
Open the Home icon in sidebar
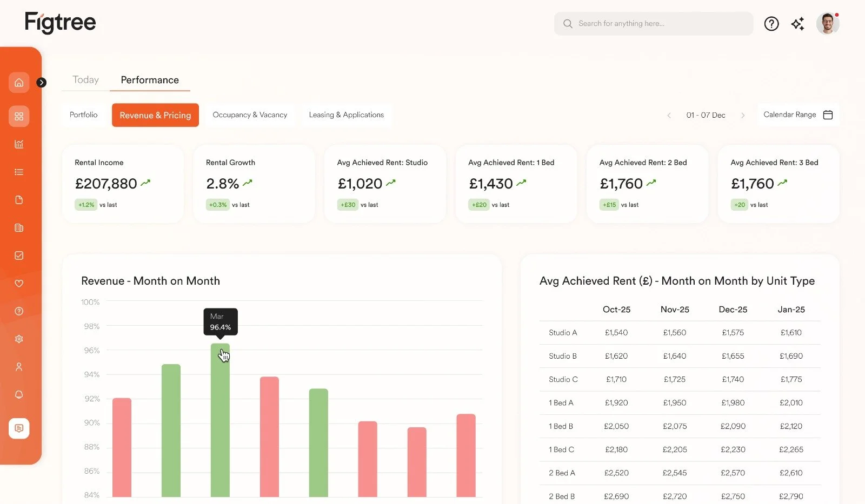tap(19, 83)
